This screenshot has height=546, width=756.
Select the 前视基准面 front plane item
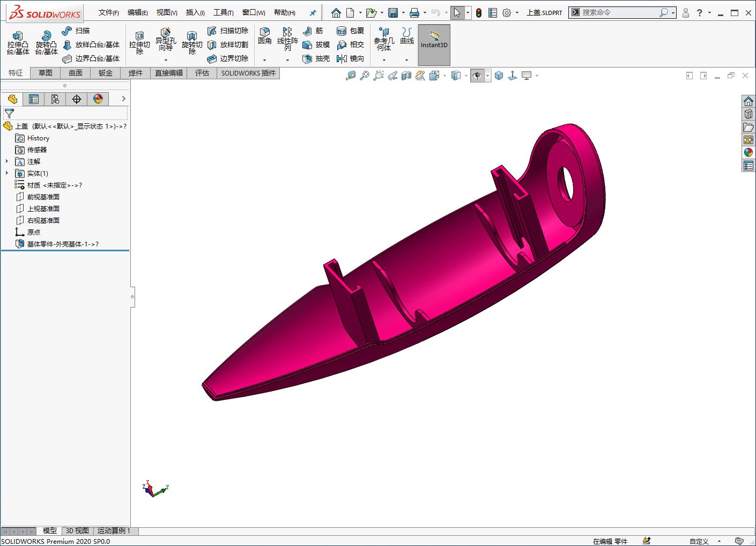[43, 197]
